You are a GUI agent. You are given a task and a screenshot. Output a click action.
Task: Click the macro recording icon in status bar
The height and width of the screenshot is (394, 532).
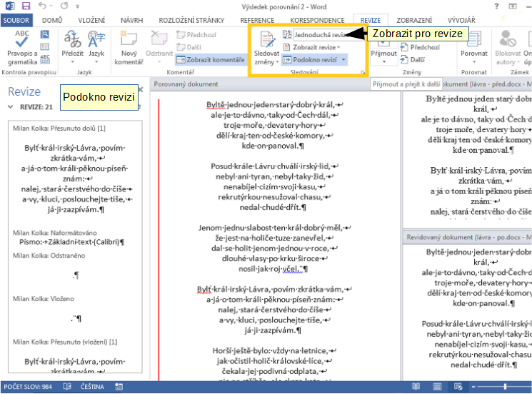119,386
